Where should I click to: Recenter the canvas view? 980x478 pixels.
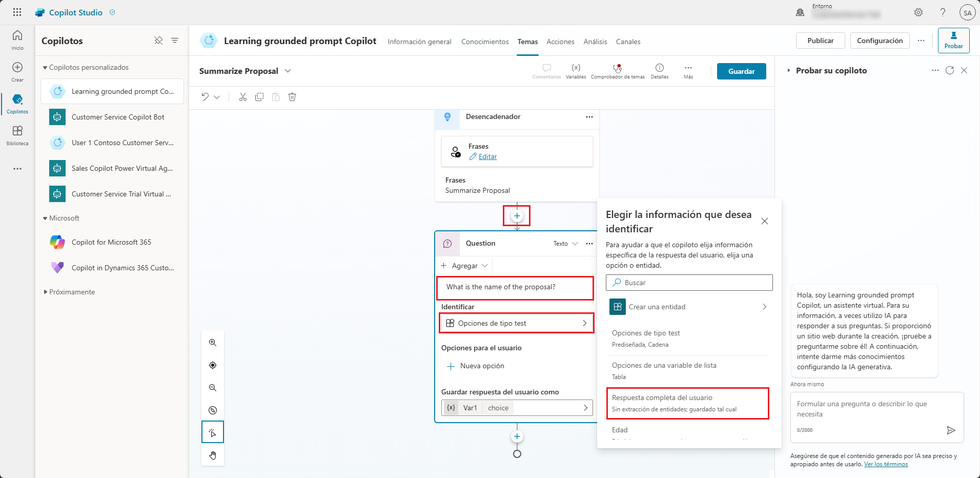click(x=213, y=365)
